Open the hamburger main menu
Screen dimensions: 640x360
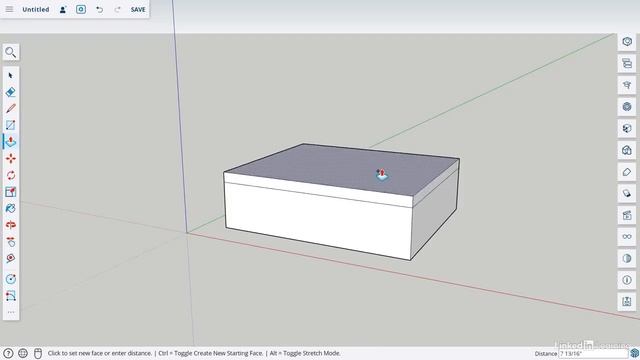point(9,9)
